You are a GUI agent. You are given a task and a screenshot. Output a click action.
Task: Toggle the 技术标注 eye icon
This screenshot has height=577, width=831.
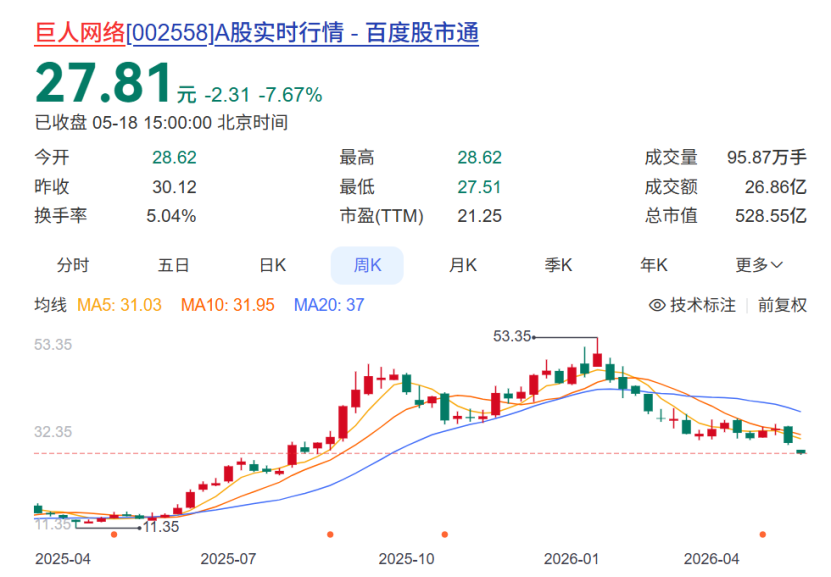657,305
